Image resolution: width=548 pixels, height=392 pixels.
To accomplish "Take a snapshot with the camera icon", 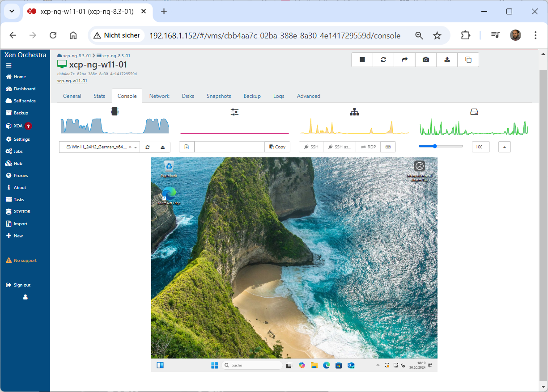I will tap(426, 60).
